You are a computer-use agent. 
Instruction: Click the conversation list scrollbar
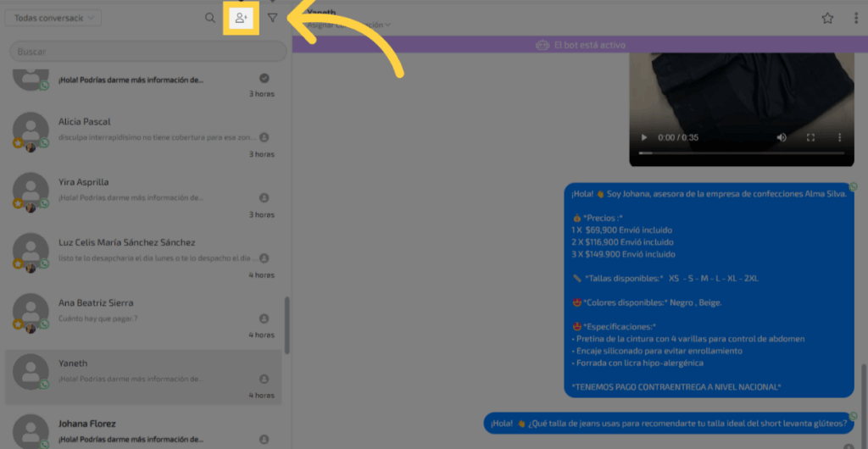click(287, 324)
